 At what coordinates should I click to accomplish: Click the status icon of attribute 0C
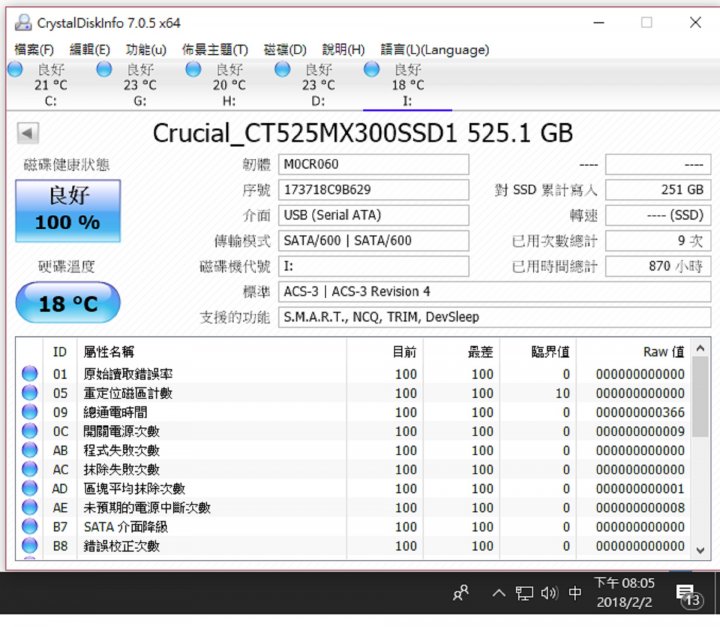click(30, 431)
